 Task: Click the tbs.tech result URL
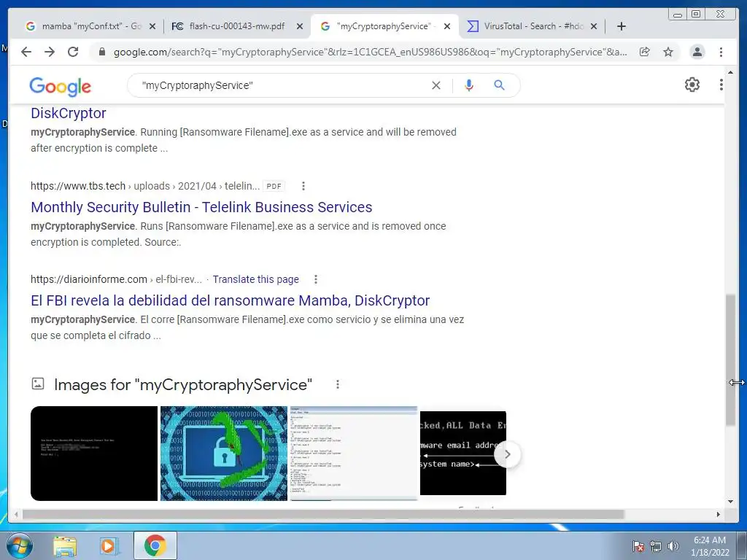coord(145,186)
